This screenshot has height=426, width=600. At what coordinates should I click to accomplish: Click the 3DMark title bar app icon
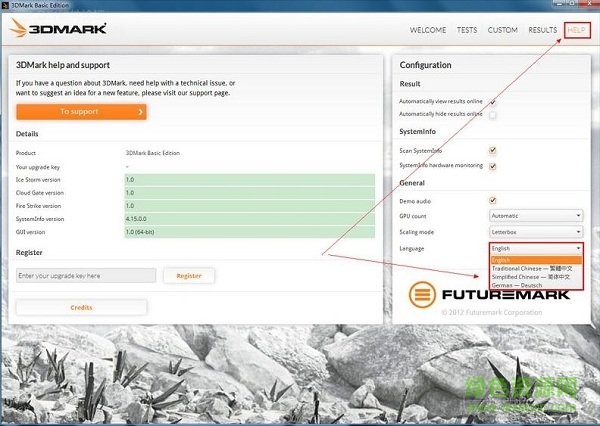[5, 5]
